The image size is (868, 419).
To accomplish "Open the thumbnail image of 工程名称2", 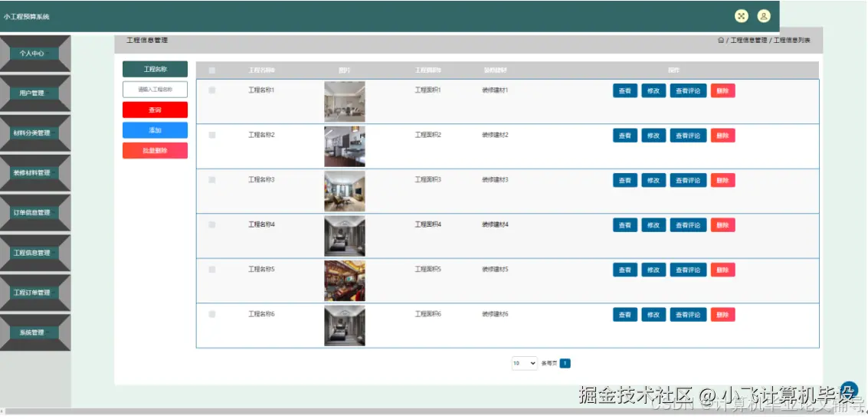I will (344, 146).
